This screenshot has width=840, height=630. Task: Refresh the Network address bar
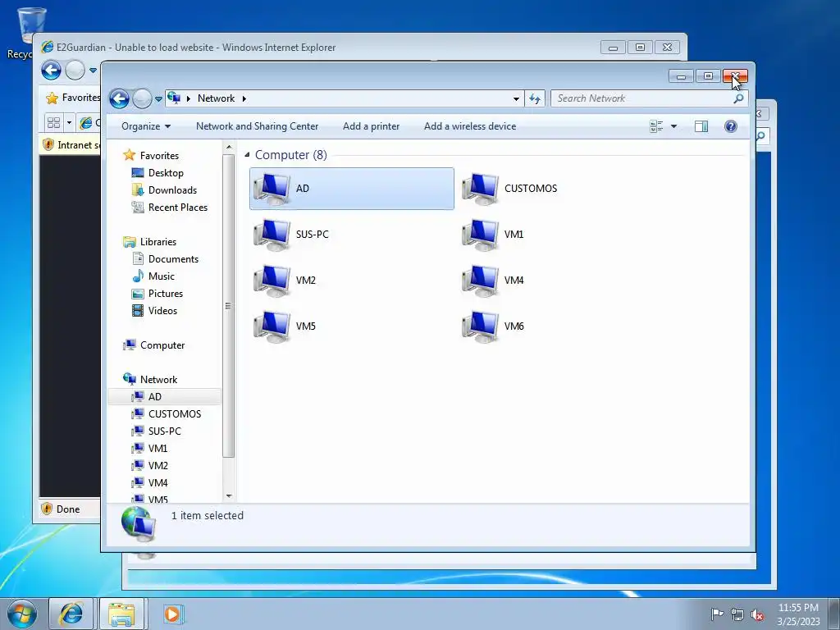535,98
